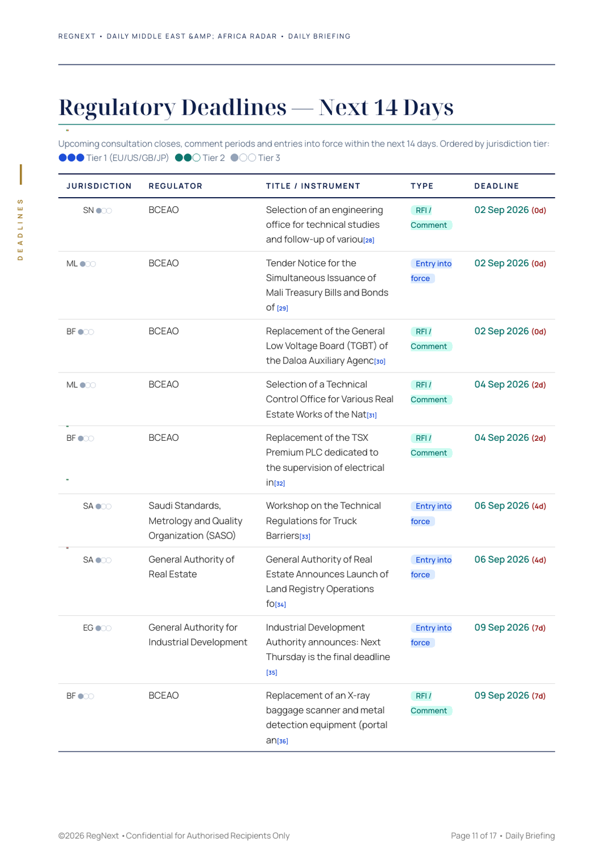This screenshot has width=614, height=868.
Task: Click title Workshop on the Technical Regulations
Action: coord(323,521)
